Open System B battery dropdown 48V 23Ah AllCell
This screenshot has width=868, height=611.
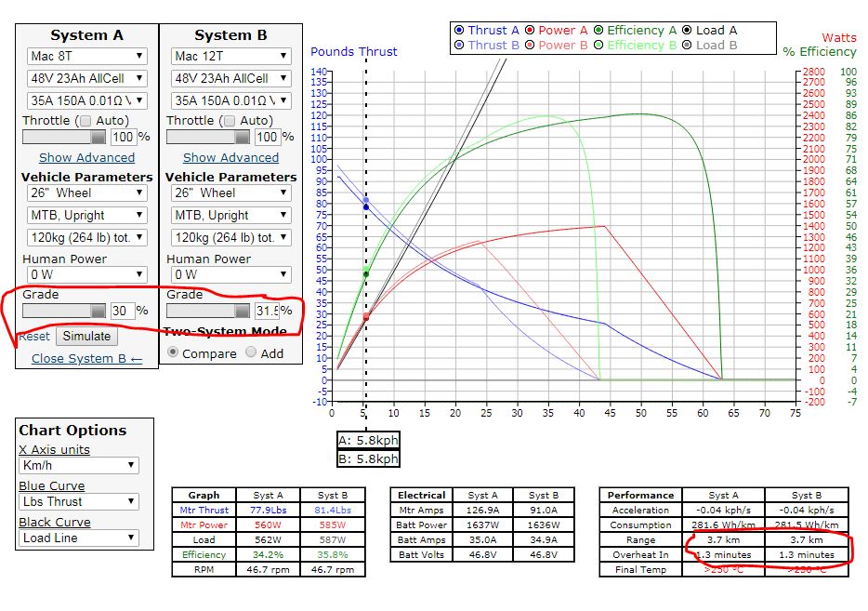coord(230,78)
